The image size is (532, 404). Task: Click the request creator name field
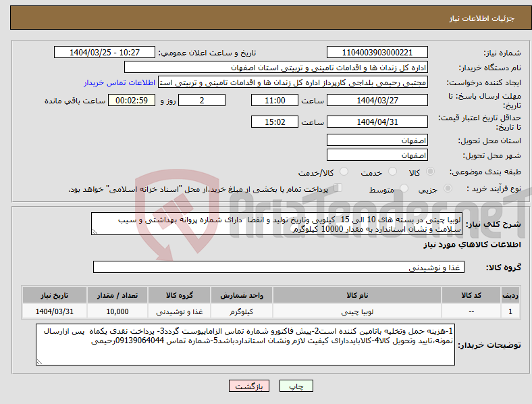[293, 82]
